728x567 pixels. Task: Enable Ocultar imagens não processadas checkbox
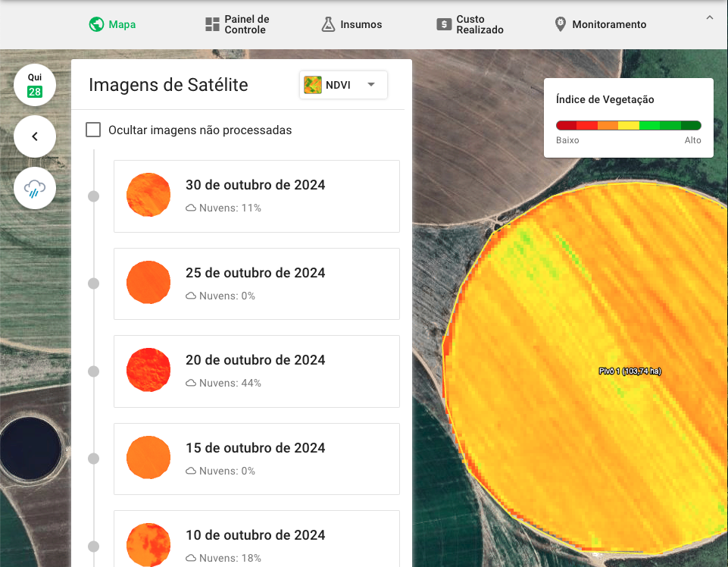[x=93, y=130]
